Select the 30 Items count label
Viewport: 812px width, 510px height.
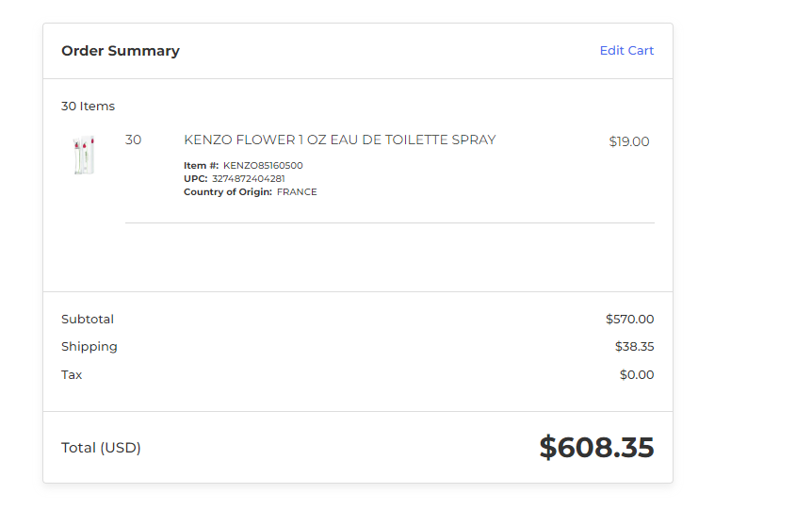(88, 107)
